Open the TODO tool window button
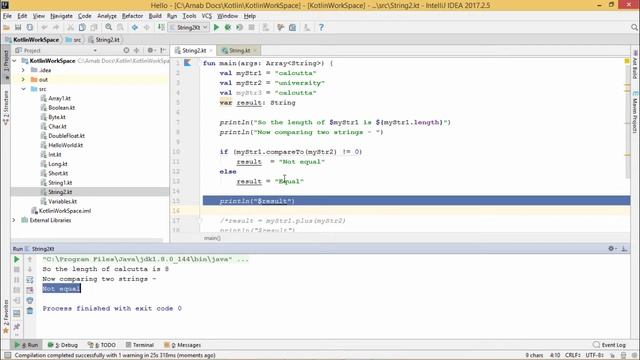Image resolution: width=640 pixels, height=360 pixels. [102, 345]
